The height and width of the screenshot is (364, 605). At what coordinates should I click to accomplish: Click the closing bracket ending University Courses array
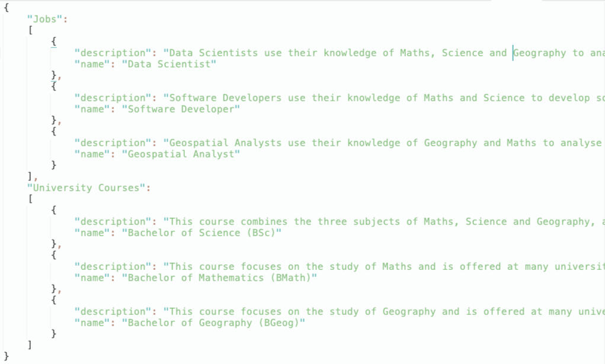click(30, 345)
